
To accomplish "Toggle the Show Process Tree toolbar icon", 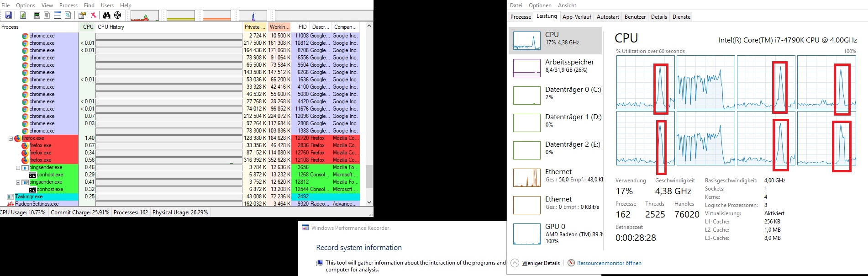I will click(47, 15).
